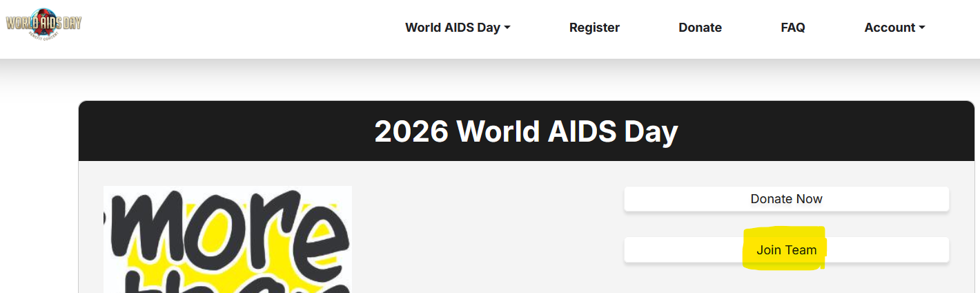Click the arrow next to Account
980x293 pixels.
pyautogui.click(x=922, y=28)
